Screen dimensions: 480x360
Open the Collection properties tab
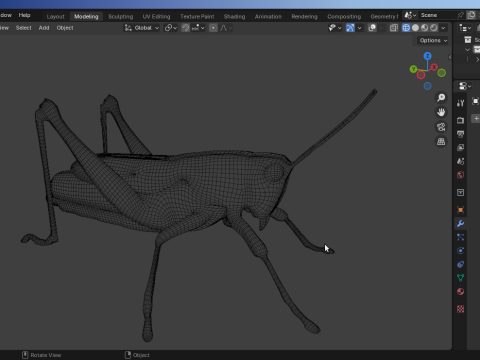click(461, 192)
